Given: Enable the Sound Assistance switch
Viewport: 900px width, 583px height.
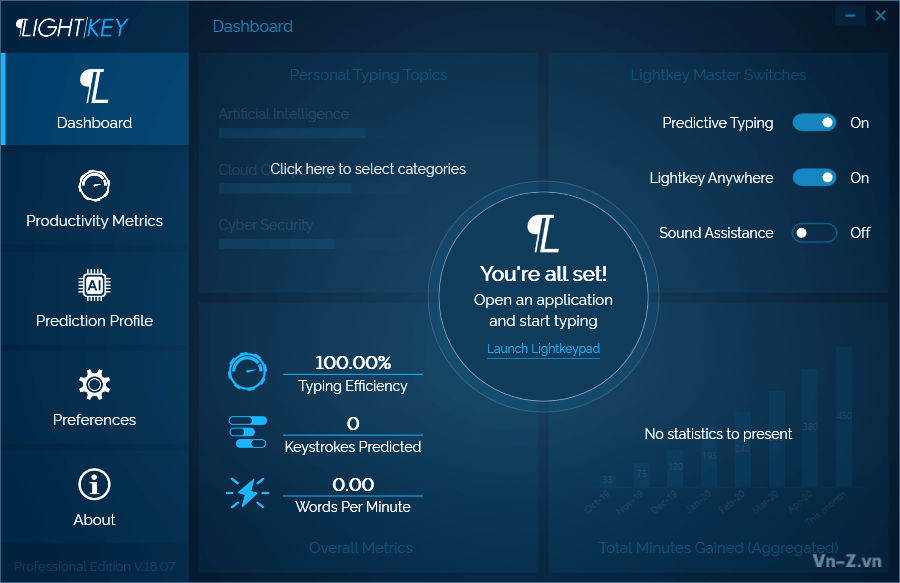Looking at the screenshot, I should 814,233.
